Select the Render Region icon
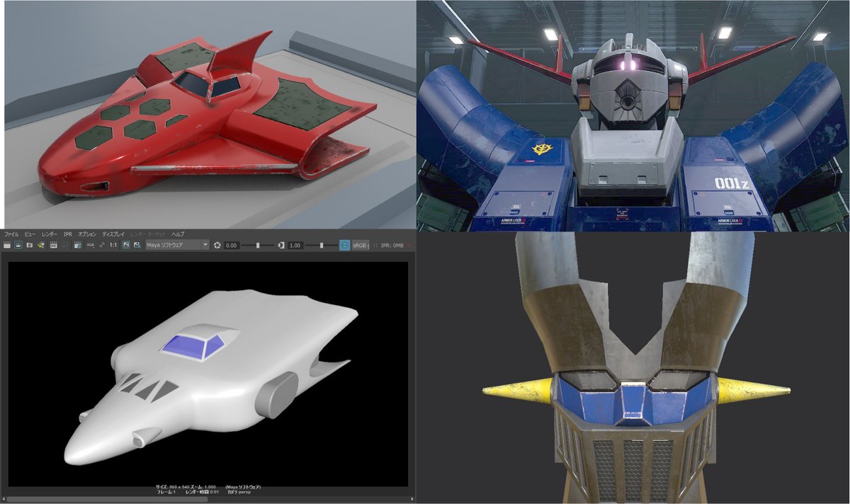850x504 pixels. point(18,245)
